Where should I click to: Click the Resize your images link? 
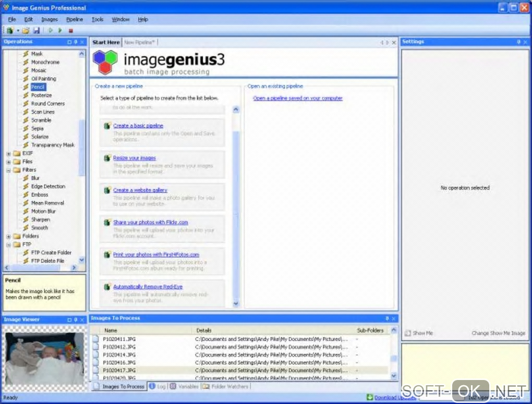[x=135, y=158]
